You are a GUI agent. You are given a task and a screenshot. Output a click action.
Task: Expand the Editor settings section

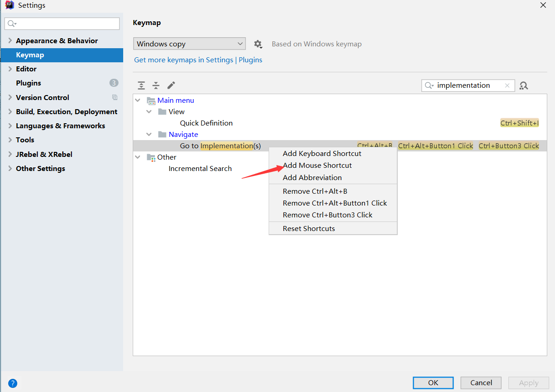pyautogui.click(x=10, y=69)
